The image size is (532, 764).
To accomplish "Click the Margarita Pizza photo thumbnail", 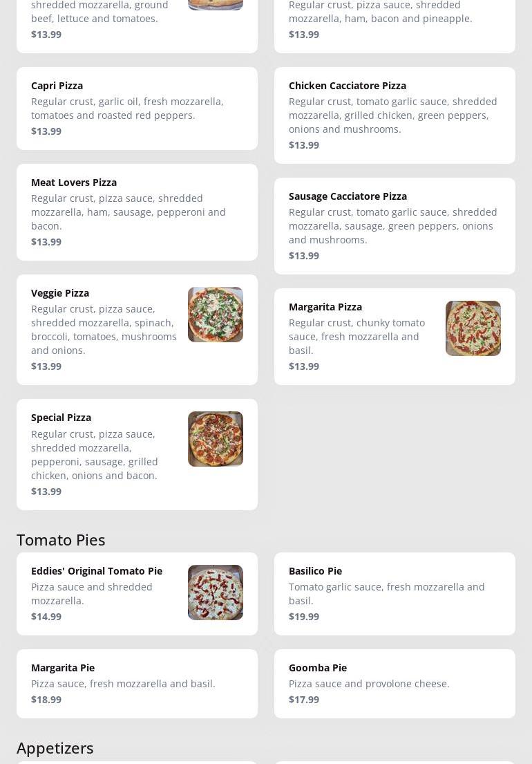I will click(x=473, y=328).
